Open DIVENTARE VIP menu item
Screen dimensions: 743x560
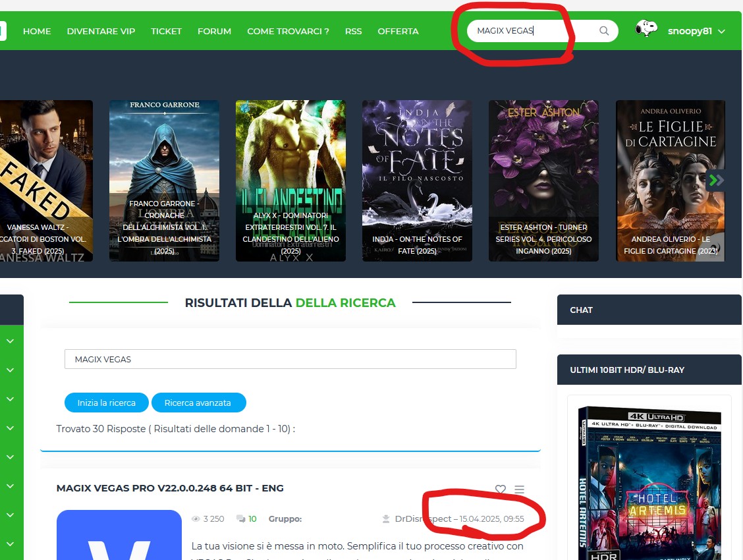pos(101,31)
